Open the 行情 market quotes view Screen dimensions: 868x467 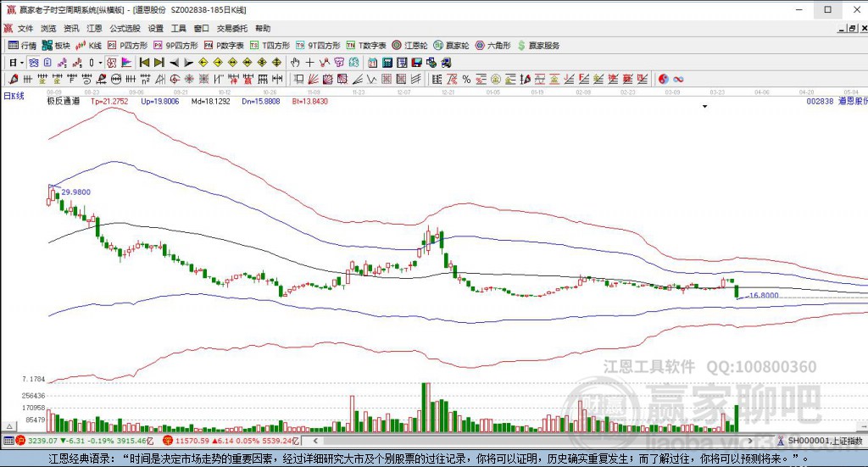(x=23, y=45)
